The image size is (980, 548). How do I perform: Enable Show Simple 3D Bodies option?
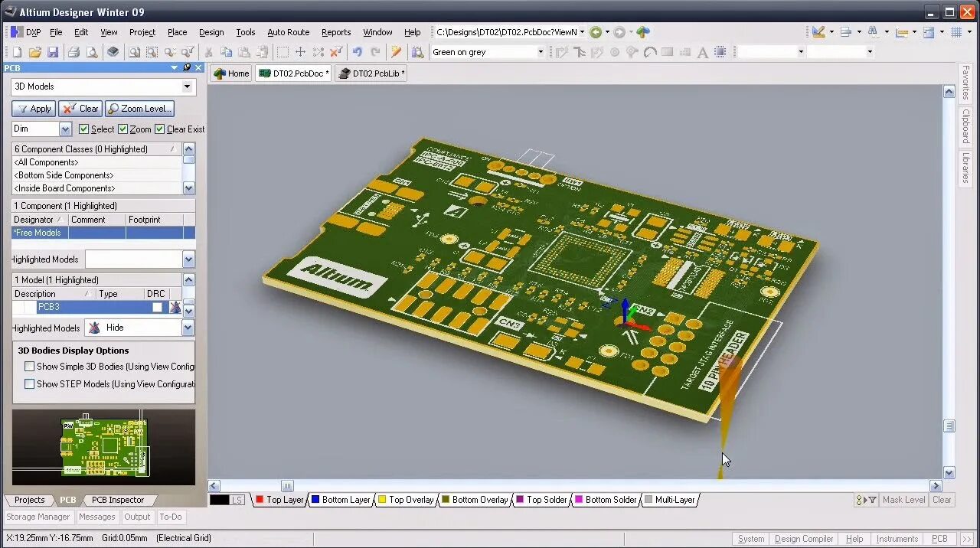click(30, 367)
